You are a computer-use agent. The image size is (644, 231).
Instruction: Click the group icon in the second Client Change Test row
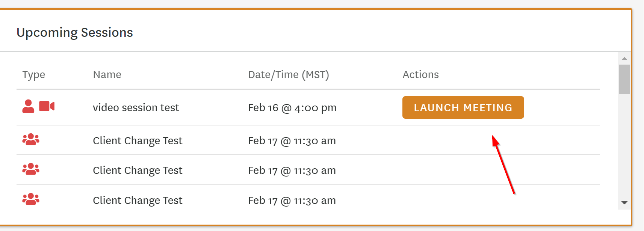(x=31, y=169)
